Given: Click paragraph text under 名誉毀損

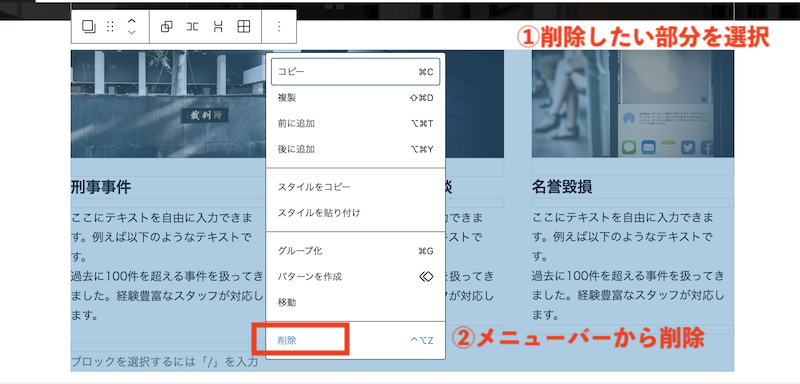Looking at the screenshot, I should [629, 267].
